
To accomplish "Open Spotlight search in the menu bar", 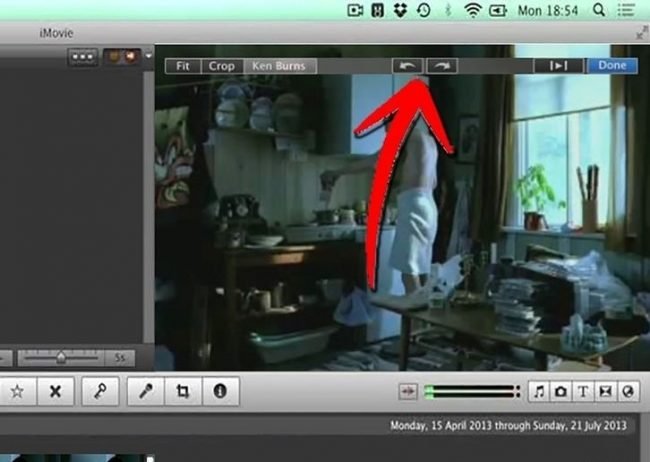I will (x=600, y=10).
